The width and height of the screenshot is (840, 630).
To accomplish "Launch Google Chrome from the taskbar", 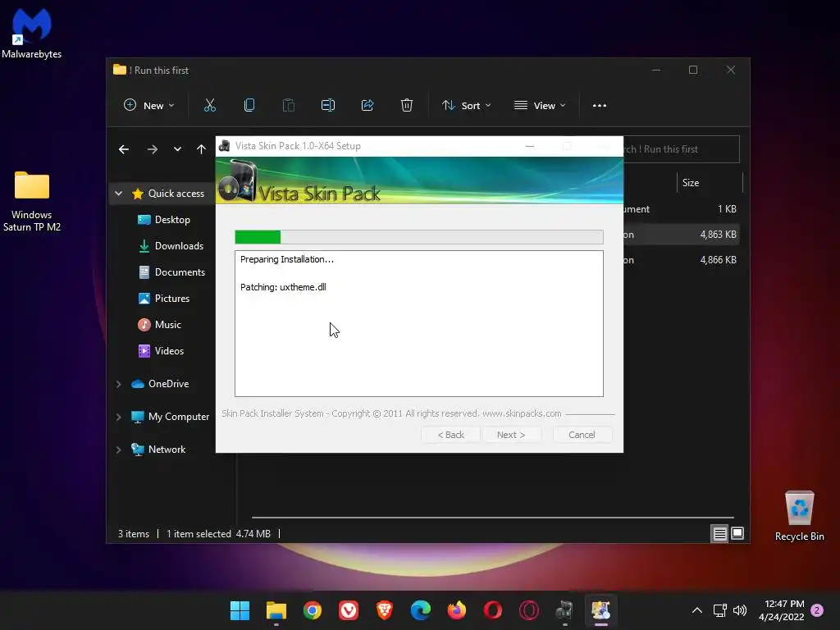I will 313,610.
